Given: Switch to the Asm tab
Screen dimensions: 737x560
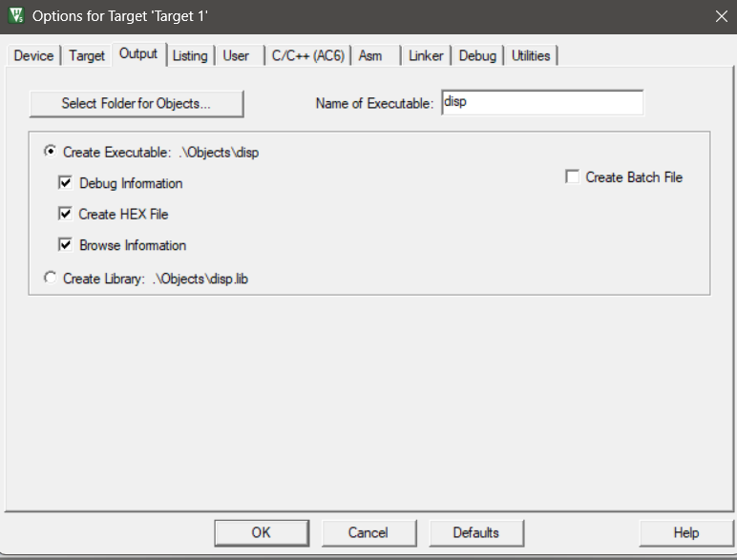Looking at the screenshot, I should (x=370, y=56).
